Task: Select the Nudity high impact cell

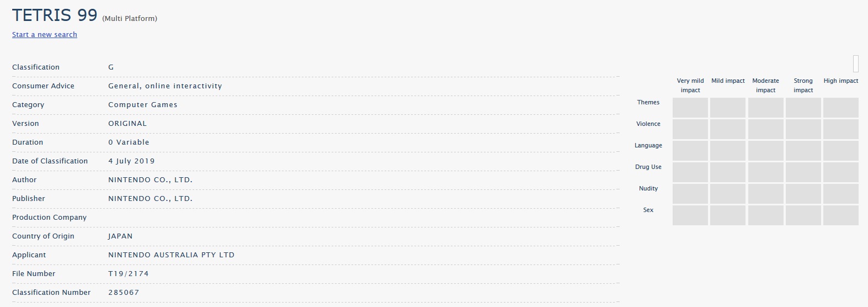Action: pos(840,194)
